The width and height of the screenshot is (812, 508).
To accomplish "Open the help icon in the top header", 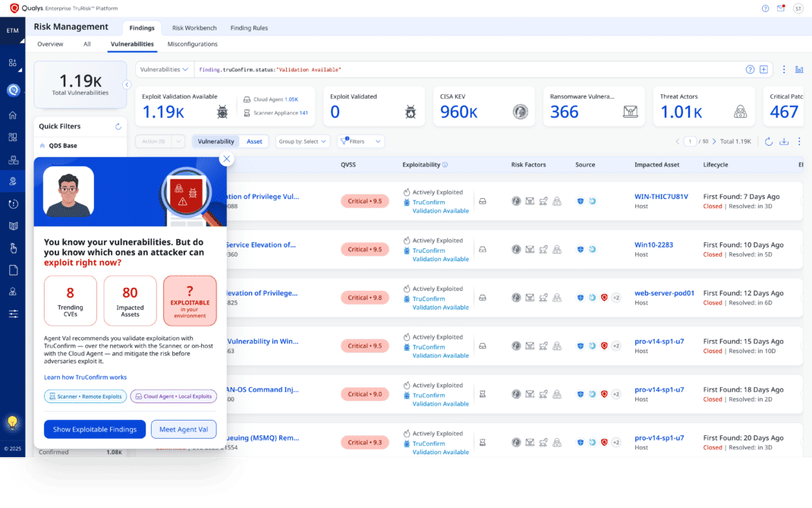I will point(765,8).
